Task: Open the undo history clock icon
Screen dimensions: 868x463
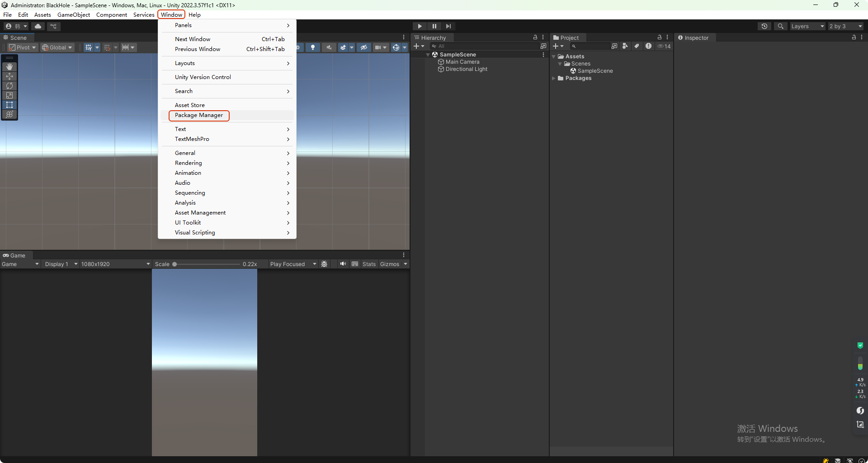Action: click(764, 26)
